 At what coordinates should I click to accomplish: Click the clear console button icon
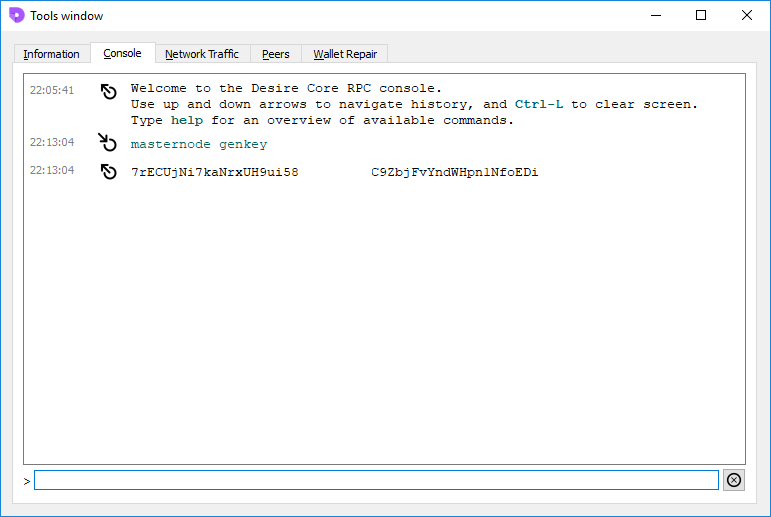(734, 480)
